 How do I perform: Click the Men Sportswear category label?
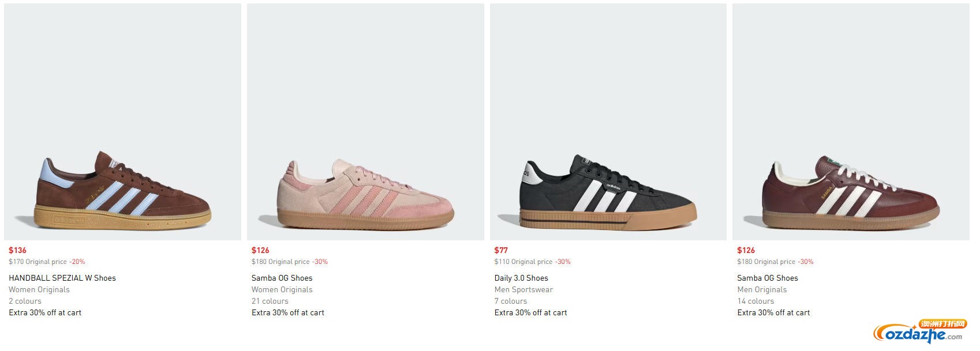[x=523, y=289]
